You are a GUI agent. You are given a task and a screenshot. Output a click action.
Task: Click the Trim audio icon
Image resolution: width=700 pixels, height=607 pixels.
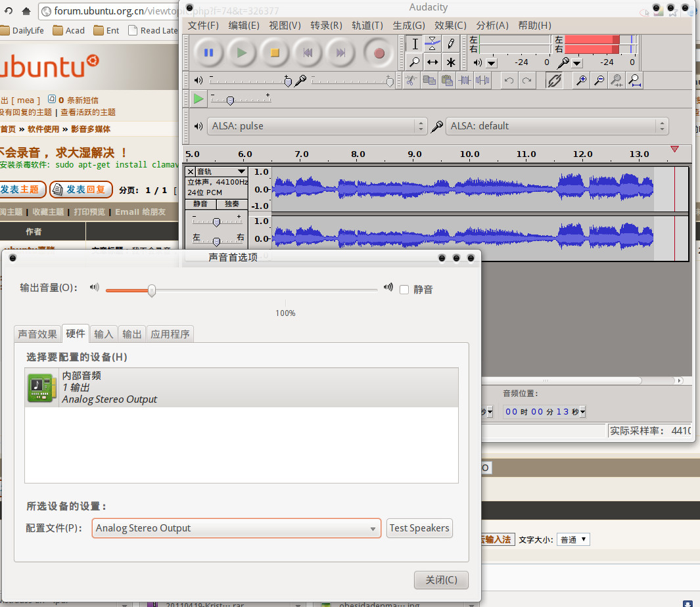click(x=465, y=80)
